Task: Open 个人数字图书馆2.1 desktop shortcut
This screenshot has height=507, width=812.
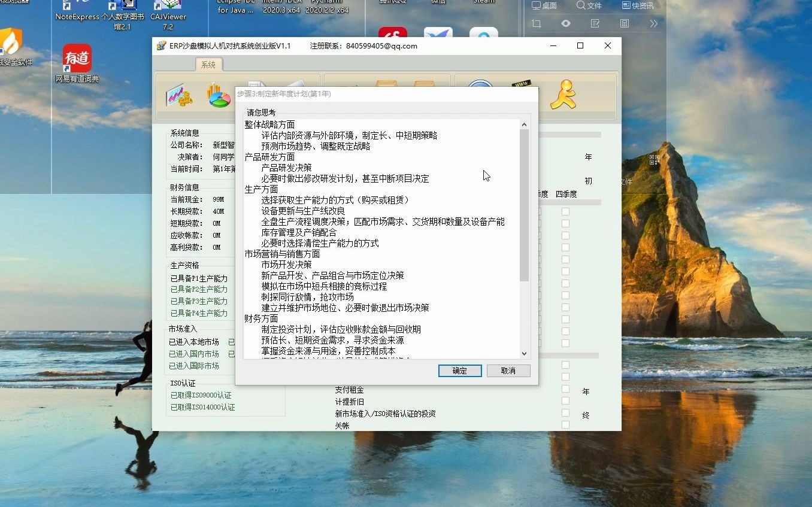Action: point(123,15)
